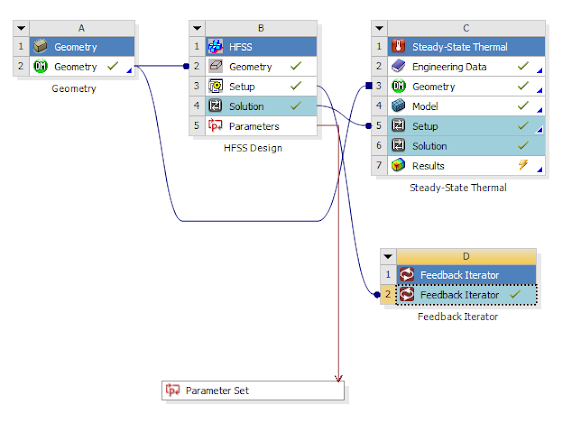Click the lightning update-required status on Results

523,165
